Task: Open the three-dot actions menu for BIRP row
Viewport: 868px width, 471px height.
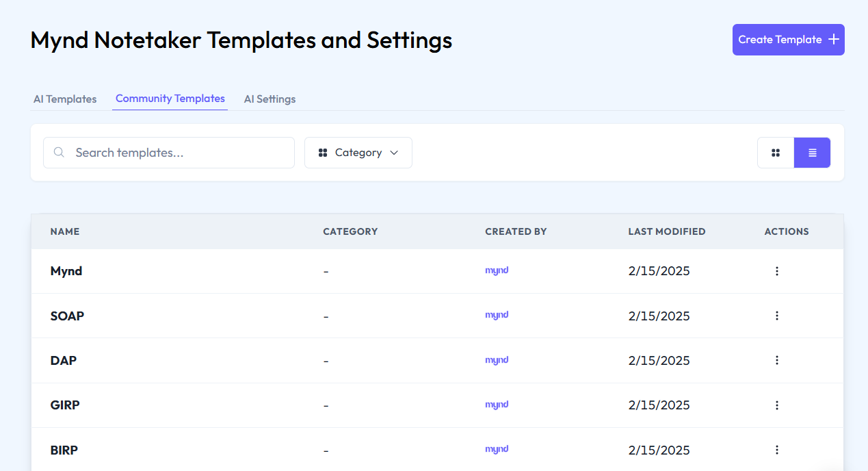Action: (776, 450)
